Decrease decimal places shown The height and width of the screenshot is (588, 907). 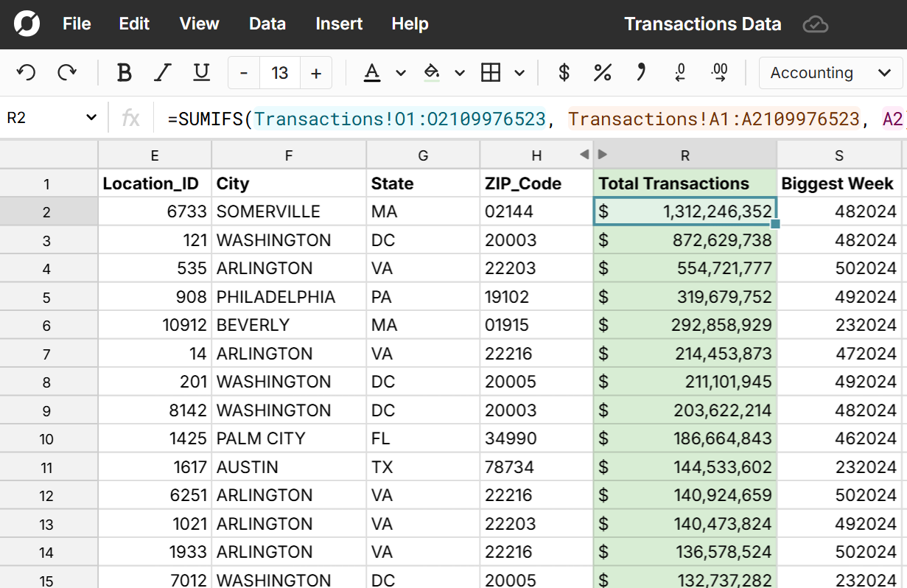click(x=679, y=72)
